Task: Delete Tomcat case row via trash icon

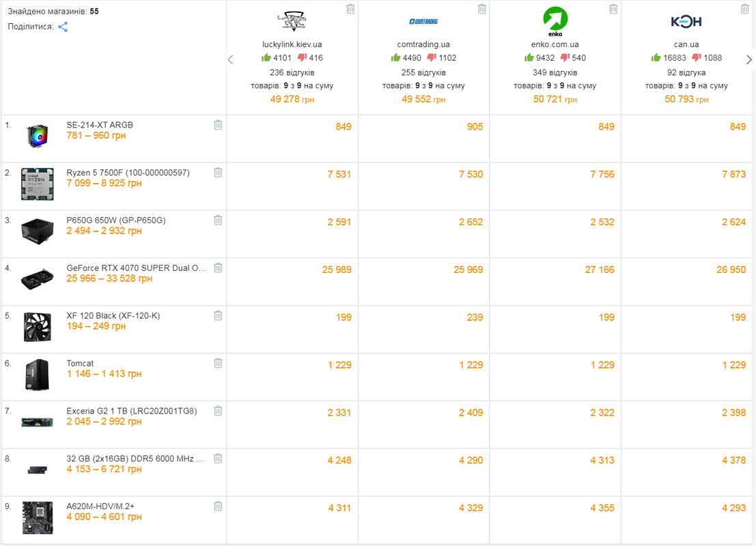Action: (218, 363)
